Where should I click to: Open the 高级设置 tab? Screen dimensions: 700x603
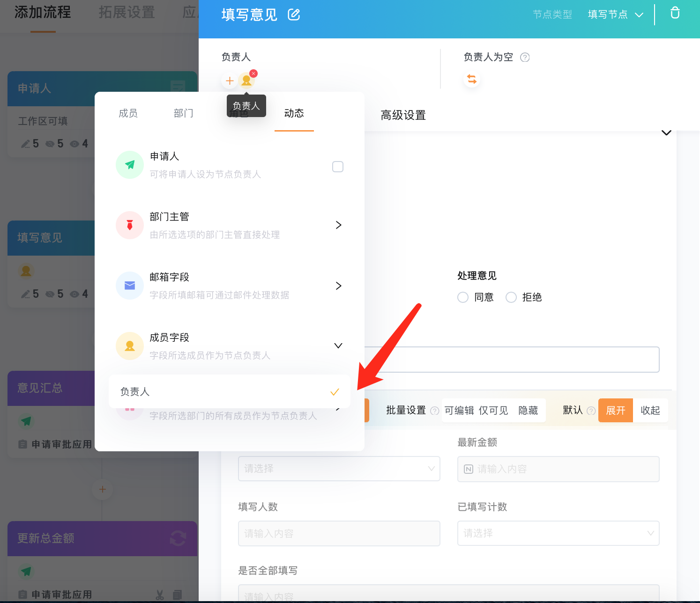coord(403,115)
